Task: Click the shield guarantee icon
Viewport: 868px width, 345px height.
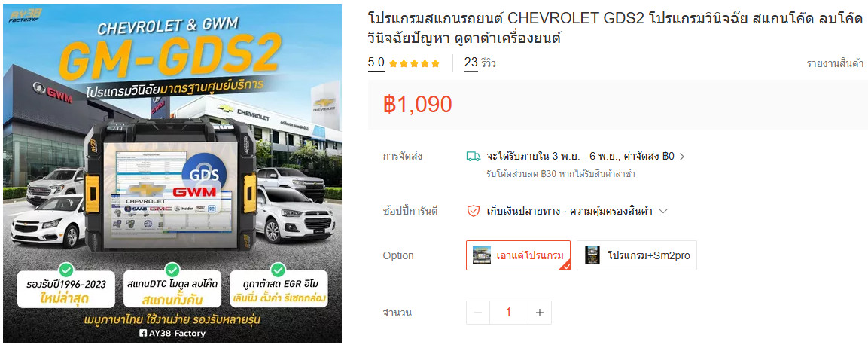Action: point(474,211)
